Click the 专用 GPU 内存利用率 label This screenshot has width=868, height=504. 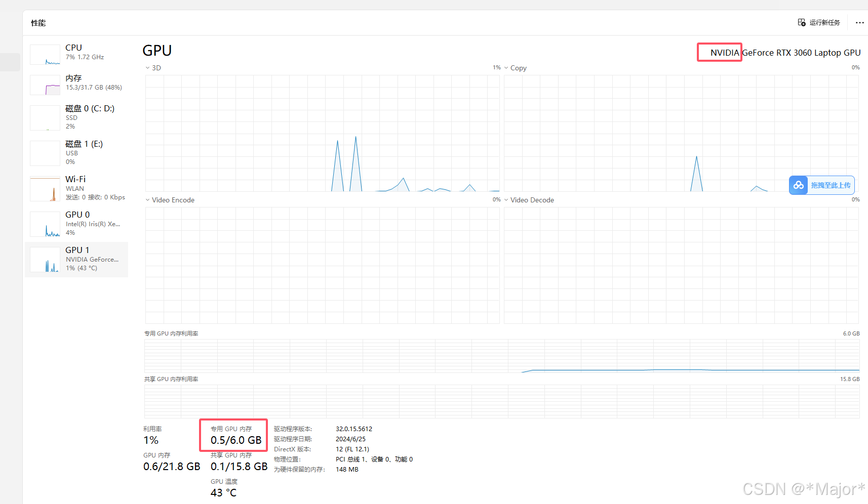[x=171, y=333]
